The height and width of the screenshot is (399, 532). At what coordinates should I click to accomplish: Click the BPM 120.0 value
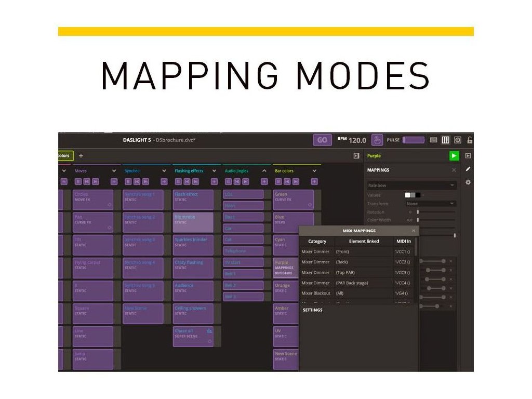[357, 140]
